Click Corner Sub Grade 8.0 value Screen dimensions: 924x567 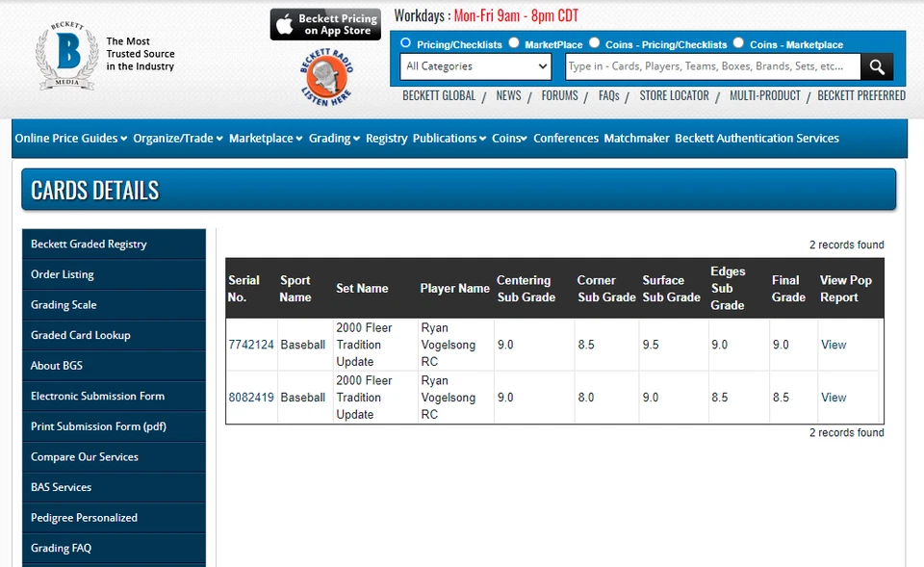coord(586,398)
